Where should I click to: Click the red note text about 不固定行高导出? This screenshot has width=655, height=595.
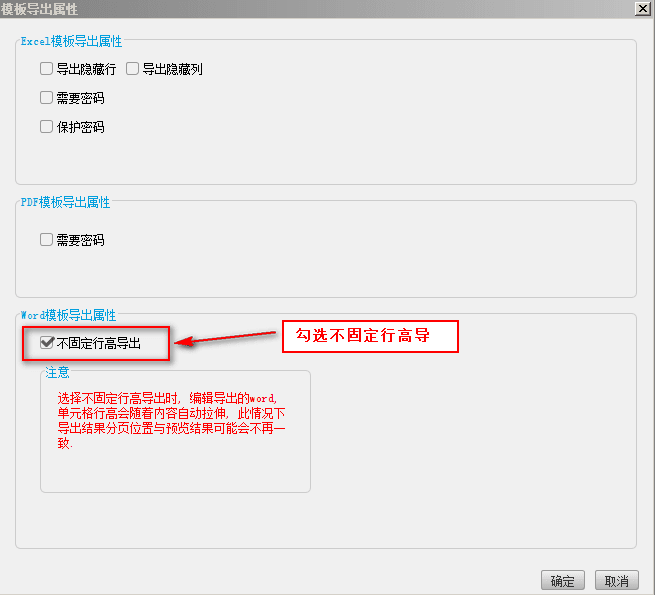coord(171,420)
